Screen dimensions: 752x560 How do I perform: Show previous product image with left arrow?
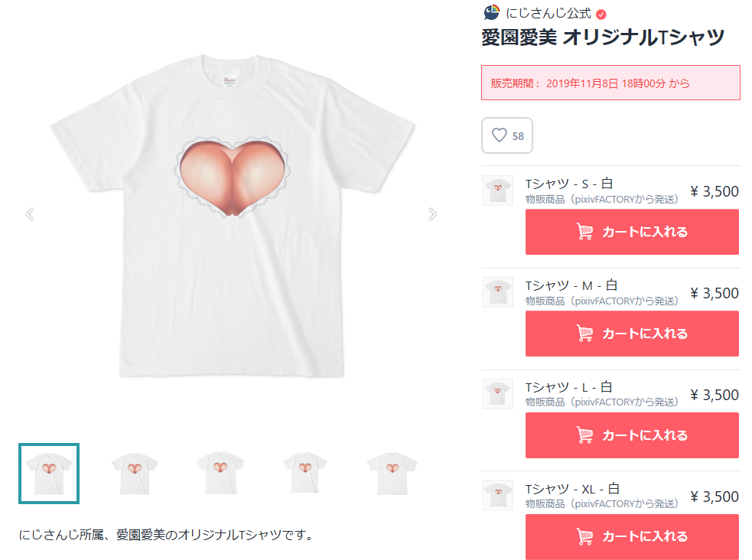[x=30, y=214]
